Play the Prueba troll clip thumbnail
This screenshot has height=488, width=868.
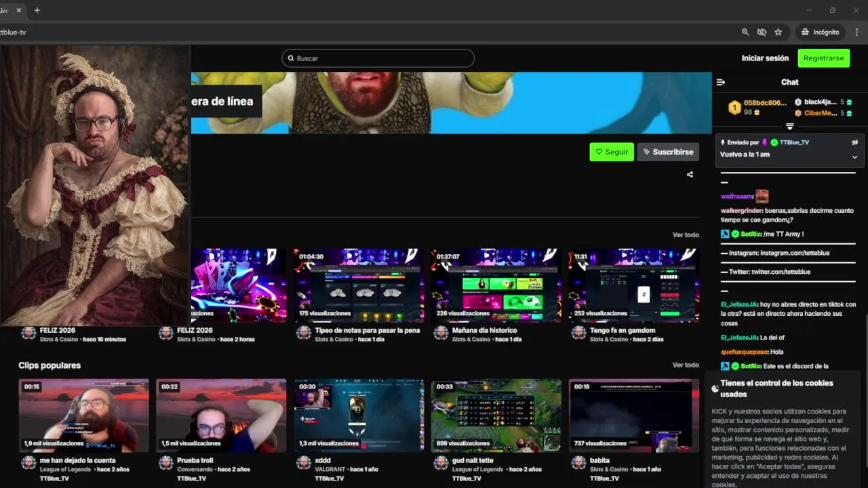tap(221, 415)
